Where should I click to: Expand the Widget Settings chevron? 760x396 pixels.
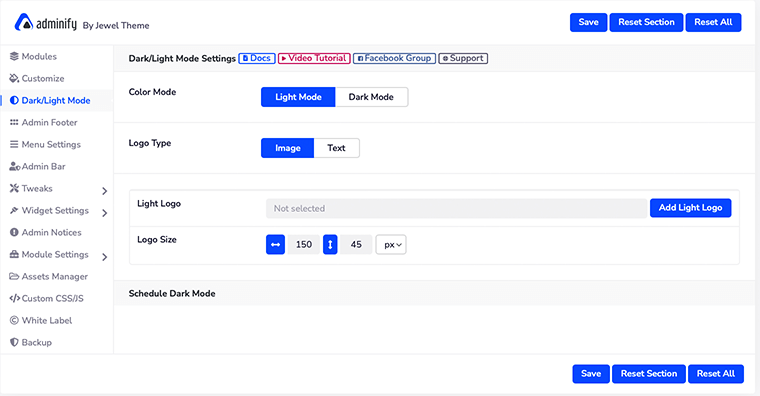(x=105, y=213)
